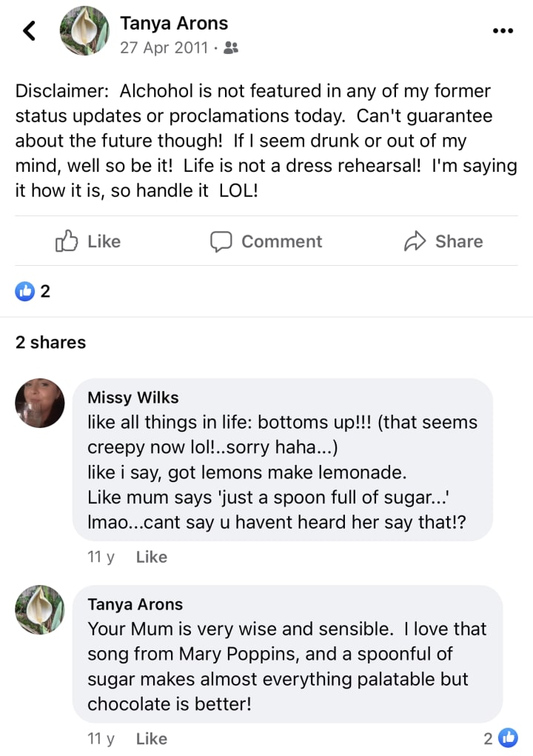Open Tanya Arons name in comment
Screen dimensions: 533x756
pyautogui.click(x=135, y=604)
